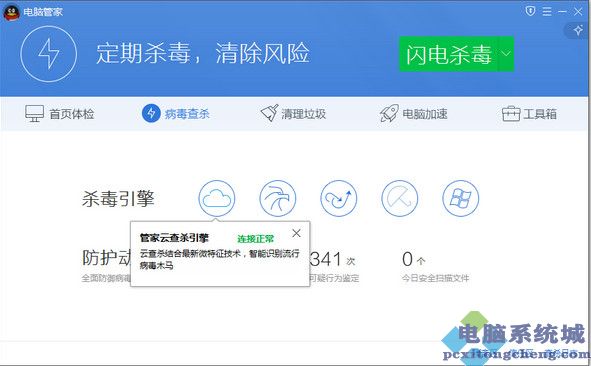Viewport: 591px width, 366px height.
Task: Close the 管家云查杀引擎 tooltip popup
Action: point(297,233)
